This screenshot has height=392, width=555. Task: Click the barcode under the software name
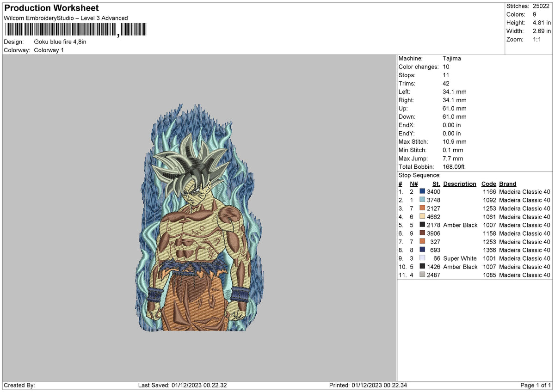(75, 30)
